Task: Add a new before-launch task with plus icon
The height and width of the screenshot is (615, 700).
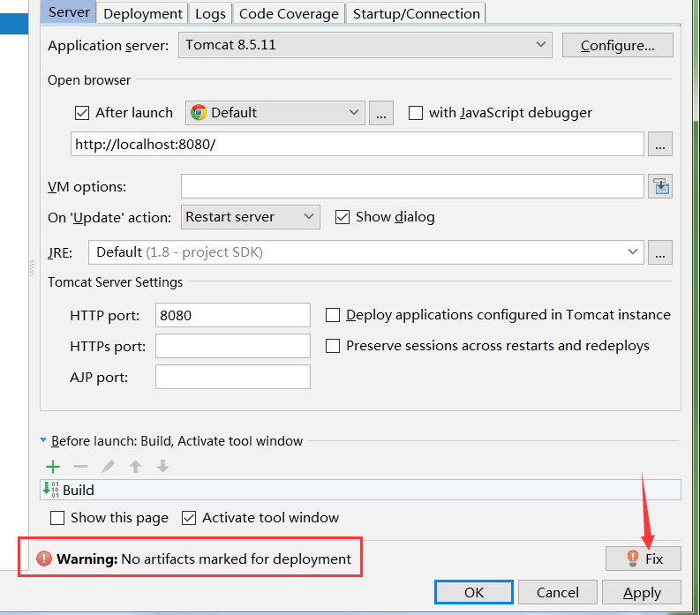Action: tap(53, 467)
